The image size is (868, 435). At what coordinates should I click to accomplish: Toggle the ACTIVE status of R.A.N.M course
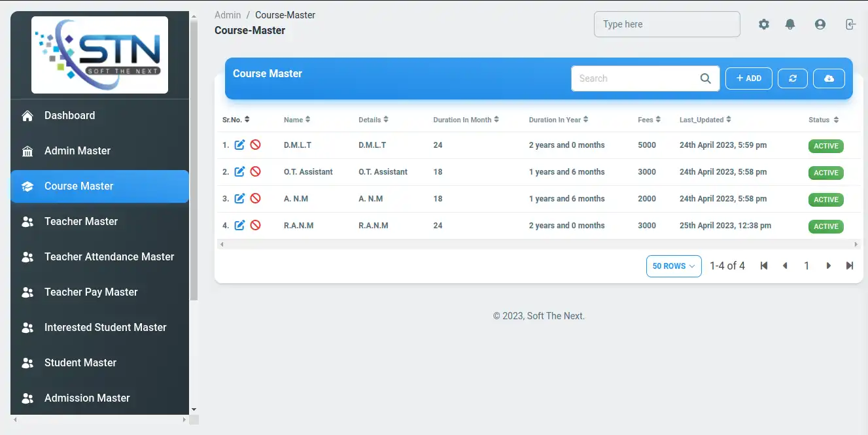825,226
